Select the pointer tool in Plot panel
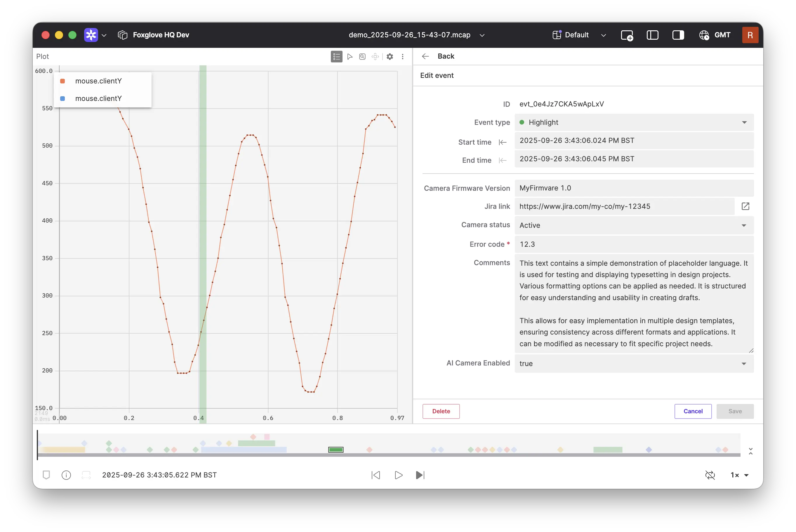Screen dimensions: 796x532 [x=350, y=57]
